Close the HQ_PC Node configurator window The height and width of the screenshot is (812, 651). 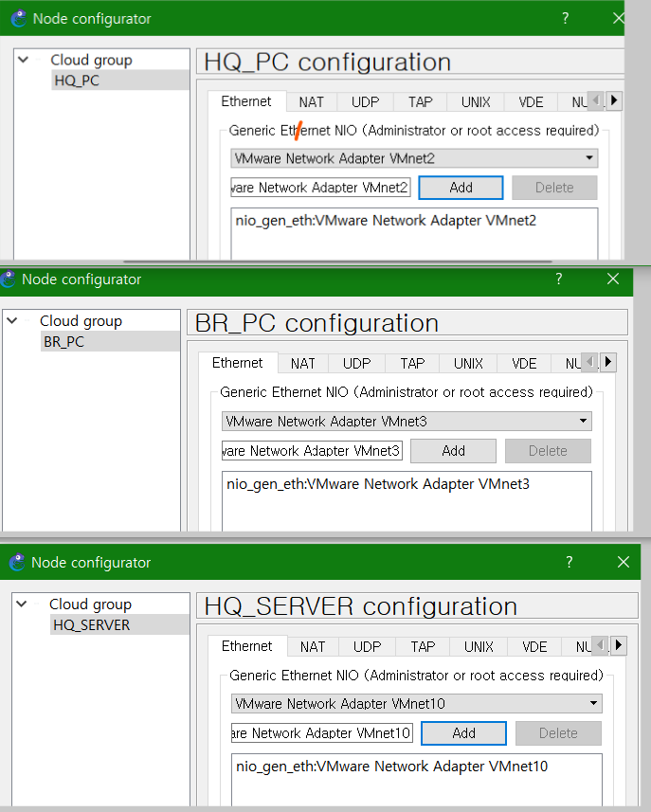coord(619,18)
